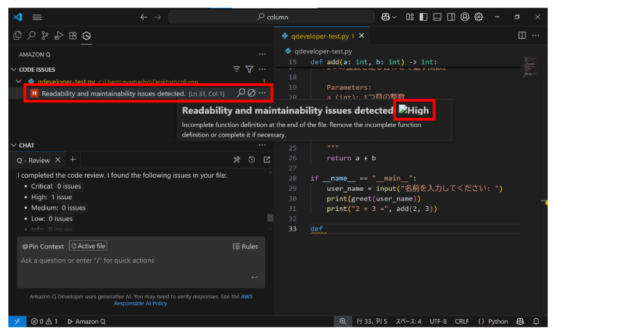This screenshot has width=644, height=335.
Task: View issue details with magnifier icon
Action: click(x=241, y=93)
